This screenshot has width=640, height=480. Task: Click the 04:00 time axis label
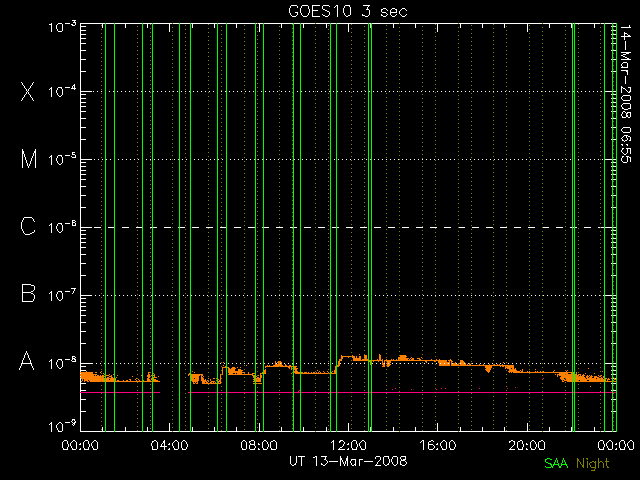pos(169,445)
